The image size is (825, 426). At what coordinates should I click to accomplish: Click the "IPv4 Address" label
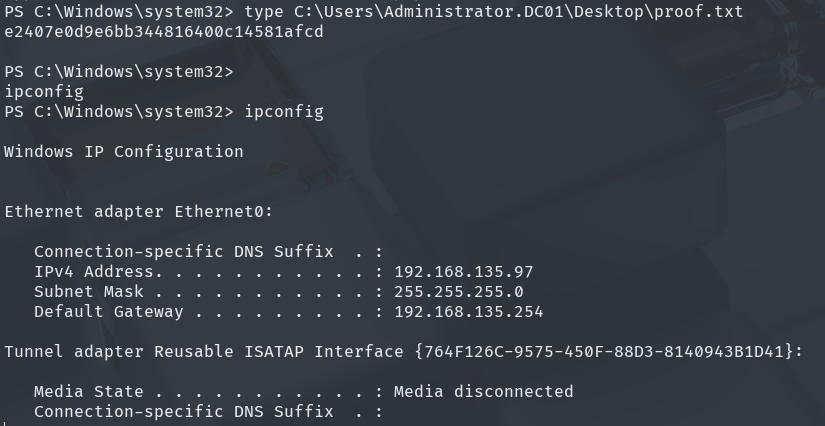[x=94, y=272]
